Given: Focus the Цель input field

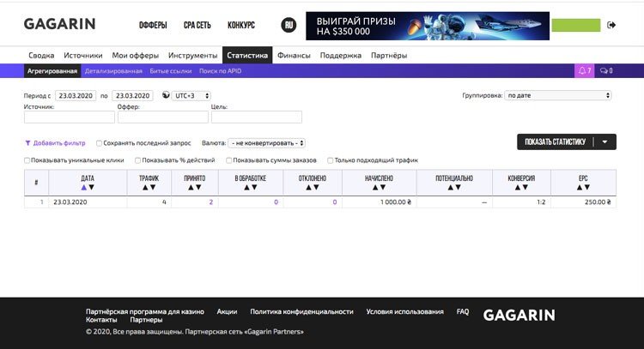Looking at the screenshot, I should [257, 117].
